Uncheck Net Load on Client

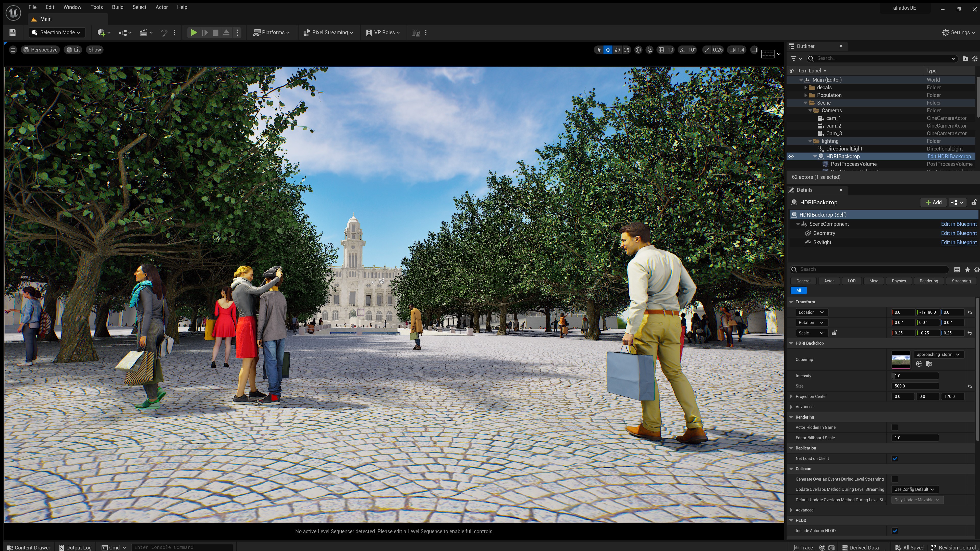coord(895,459)
